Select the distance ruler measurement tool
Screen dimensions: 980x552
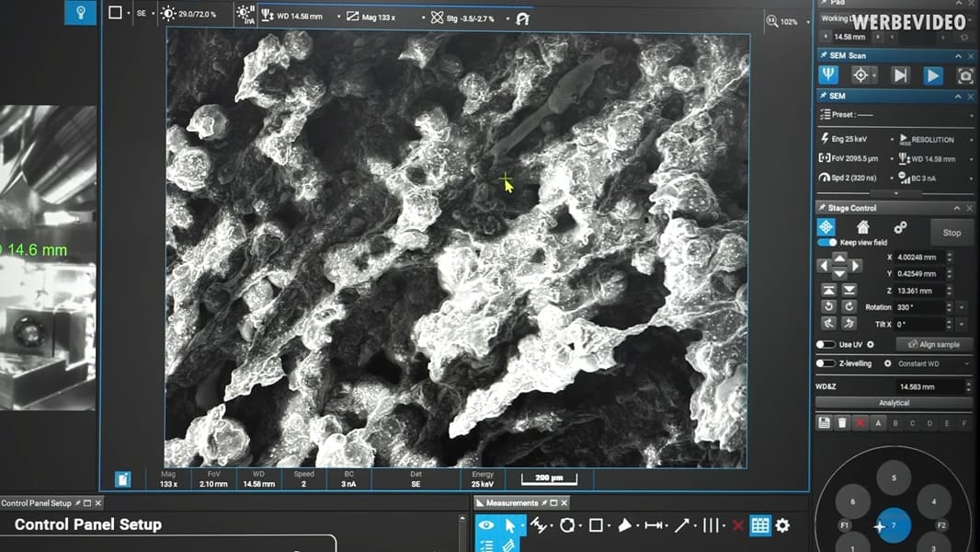pyautogui.click(x=653, y=525)
